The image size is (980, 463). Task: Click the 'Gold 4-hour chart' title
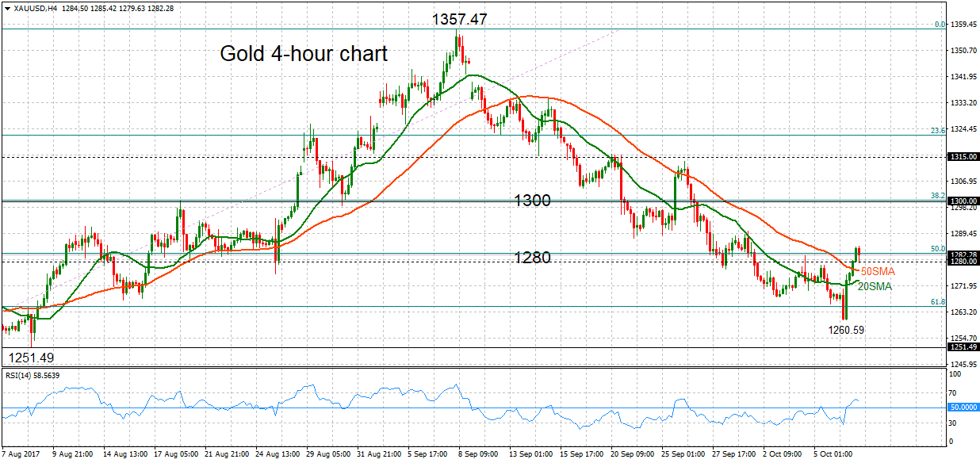tap(304, 54)
